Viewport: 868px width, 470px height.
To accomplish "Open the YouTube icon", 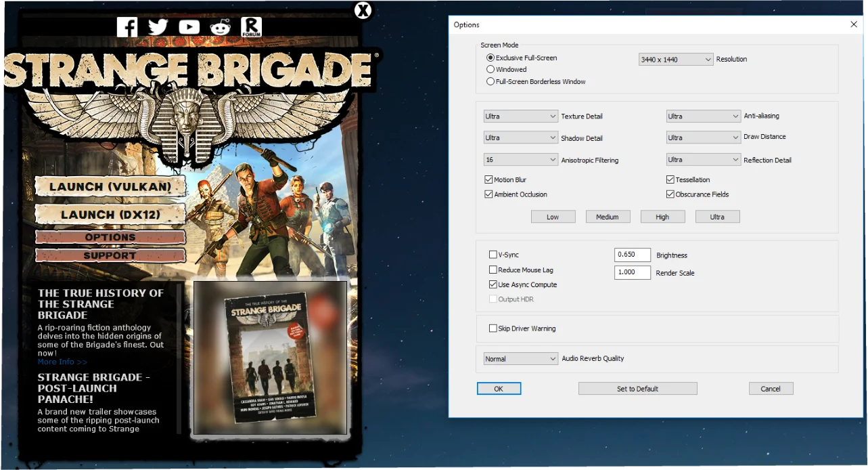I will point(189,26).
